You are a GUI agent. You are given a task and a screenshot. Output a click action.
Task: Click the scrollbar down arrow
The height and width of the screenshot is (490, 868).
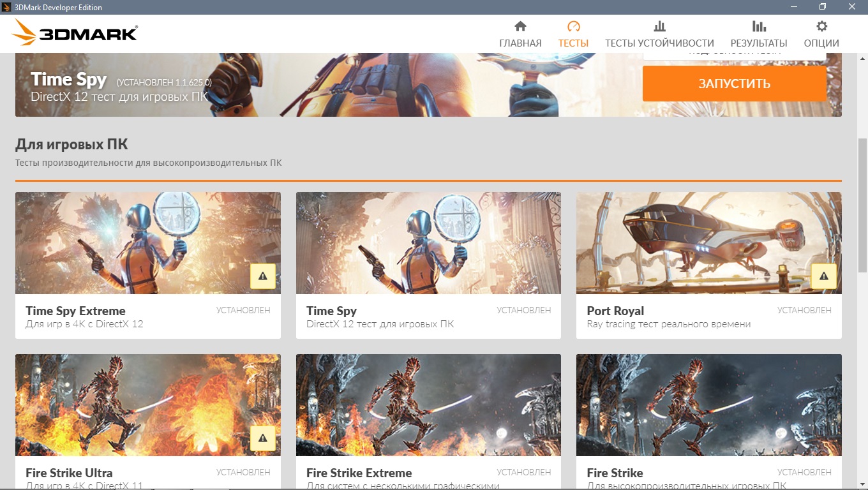(862, 483)
